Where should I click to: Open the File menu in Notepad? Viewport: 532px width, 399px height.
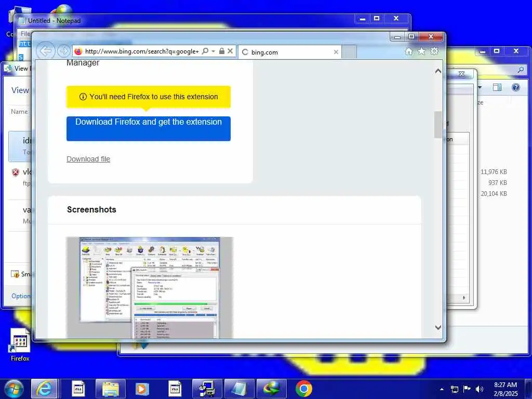tap(25, 34)
